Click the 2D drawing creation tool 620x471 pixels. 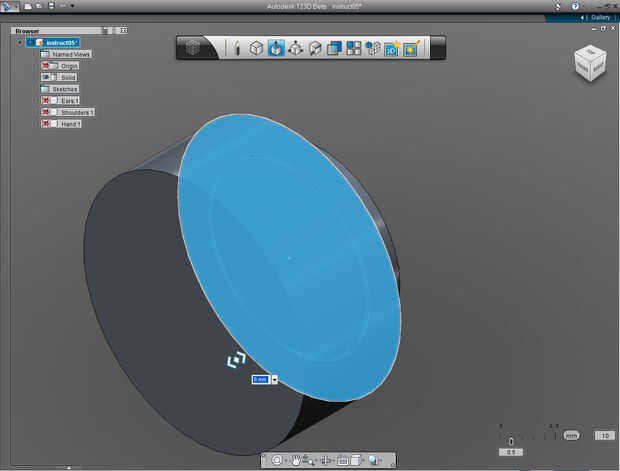(x=392, y=48)
